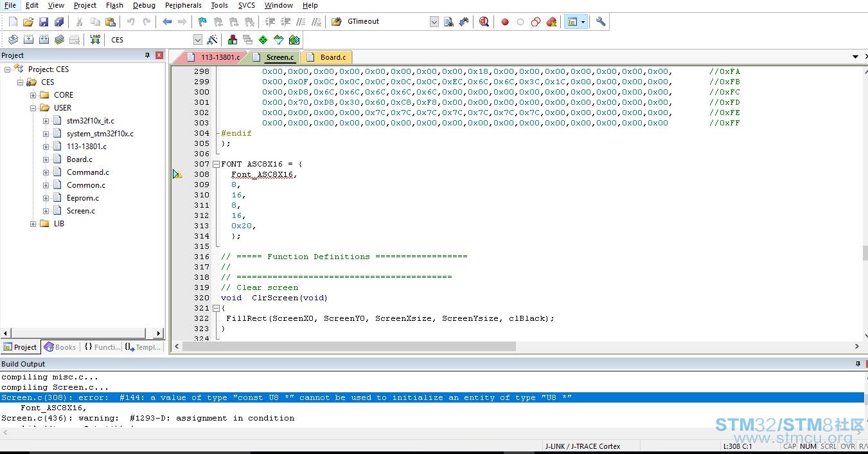Select system_stm32f10x.c in the project tree
This screenshot has height=454, width=868.
(100, 134)
